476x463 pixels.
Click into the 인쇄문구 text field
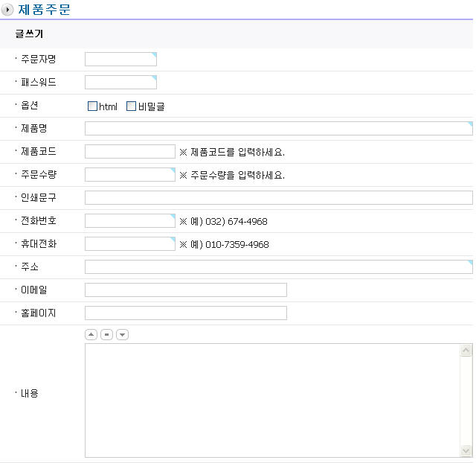tap(278, 198)
